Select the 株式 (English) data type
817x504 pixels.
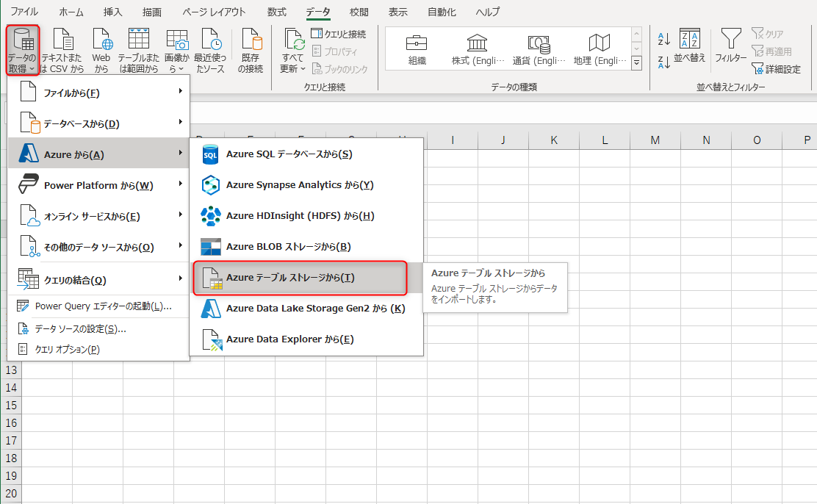tap(478, 49)
